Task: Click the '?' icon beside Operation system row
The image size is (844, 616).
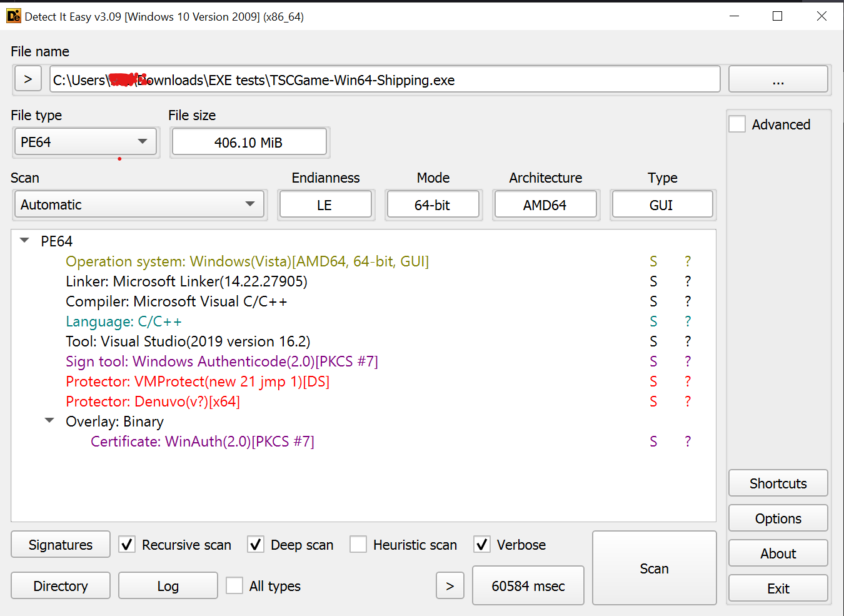Action: [688, 261]
